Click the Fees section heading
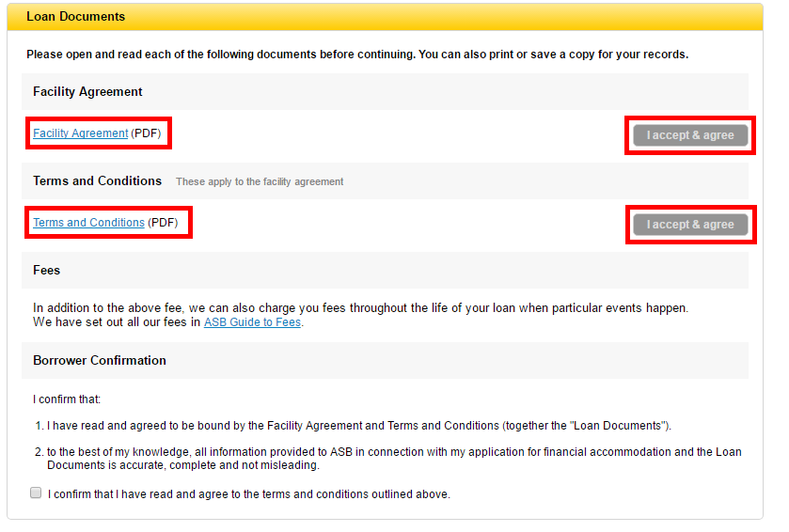The image size is (789, 532). [46, 270]
